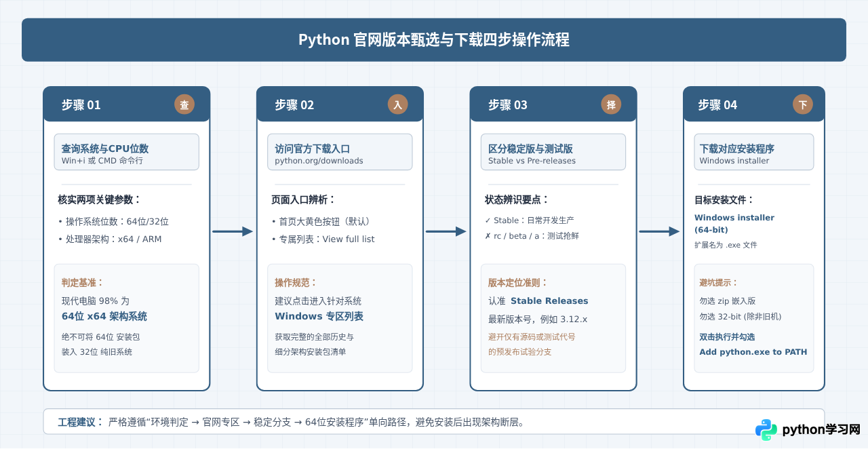Click the 页面入口辨析 label
This screenshot has height=449, width=868.
tap(304, 199)
